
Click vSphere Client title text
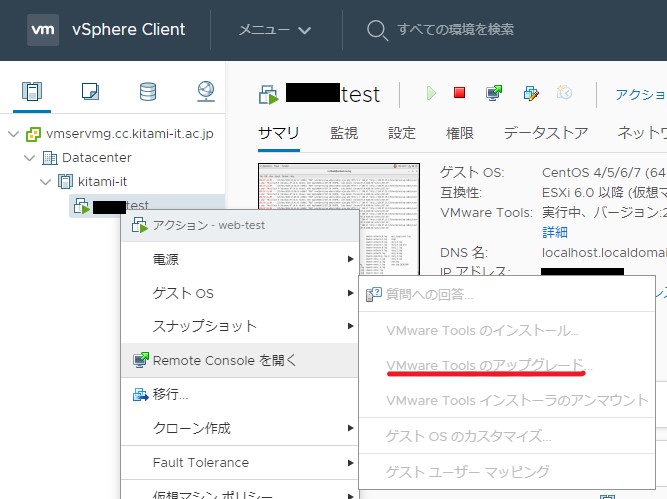point(128,29)
